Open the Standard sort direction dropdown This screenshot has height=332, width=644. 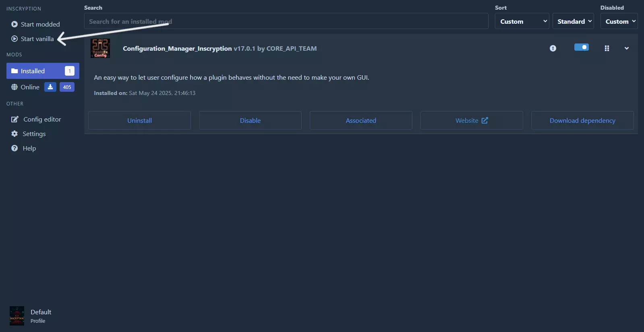[x=573, y=21]
